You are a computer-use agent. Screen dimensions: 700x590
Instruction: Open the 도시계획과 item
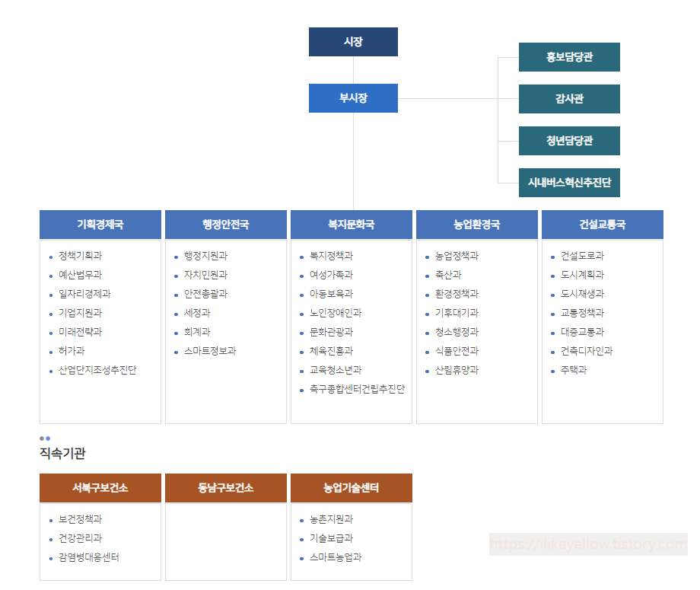tap(582, 275)
